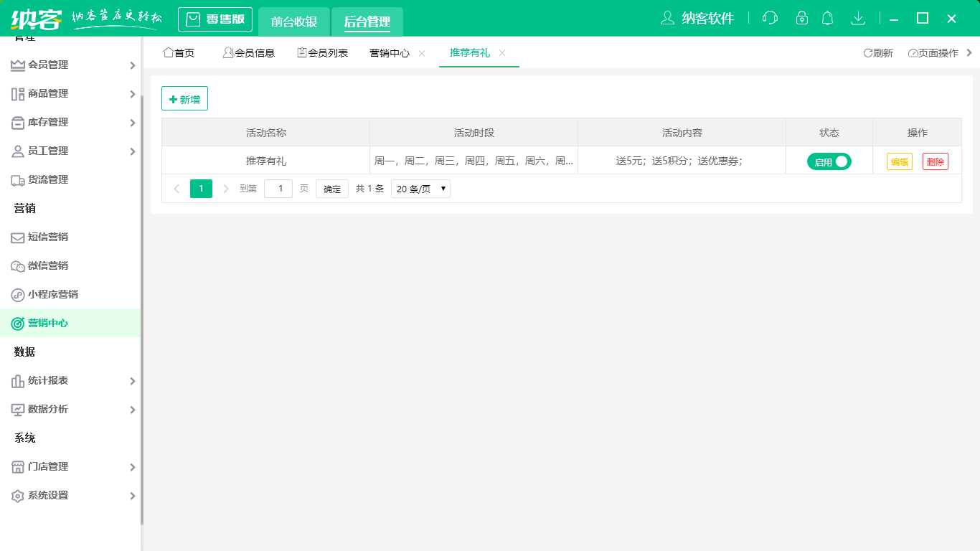This screenshot has height=551, width=980.
Task: Expand the 员工管理 menu chevron
Action: tap(133, 151)
